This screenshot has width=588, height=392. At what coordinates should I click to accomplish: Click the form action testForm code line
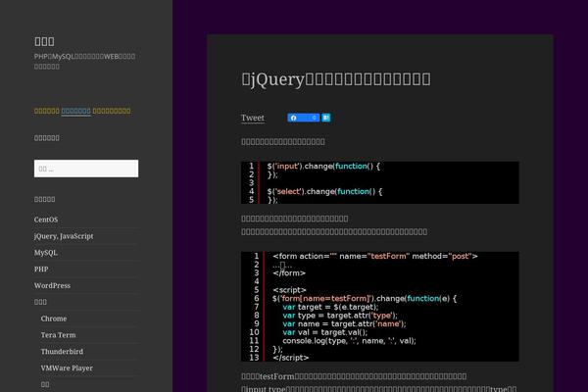375,256
